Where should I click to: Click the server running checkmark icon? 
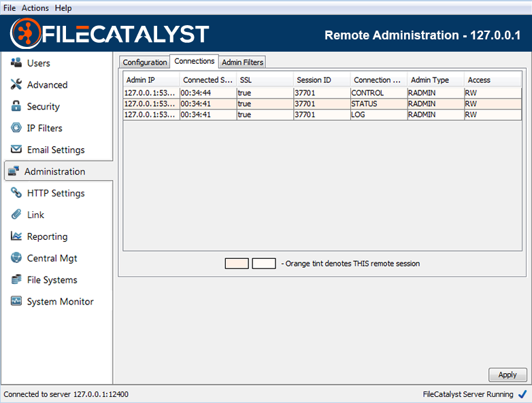click(522, 394)
